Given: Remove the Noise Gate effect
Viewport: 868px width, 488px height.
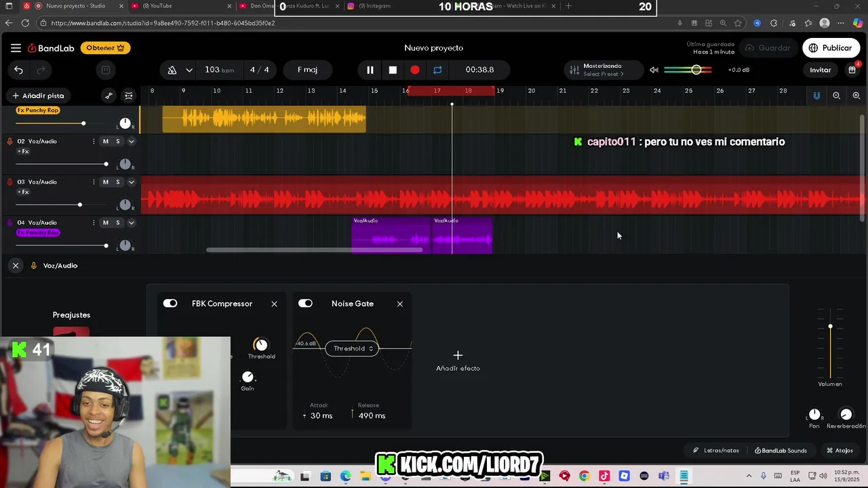Looking at the screenshot, I should pyautogui.click(x=400, y=304).
